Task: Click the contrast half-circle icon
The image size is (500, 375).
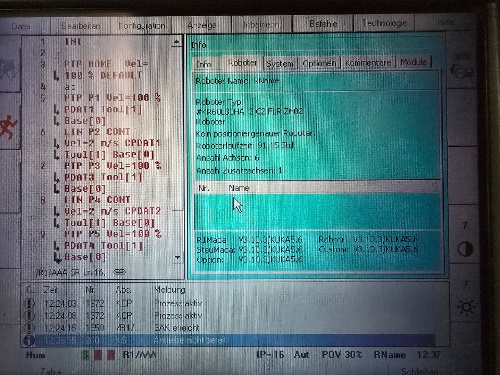Action: click(465, 249)
